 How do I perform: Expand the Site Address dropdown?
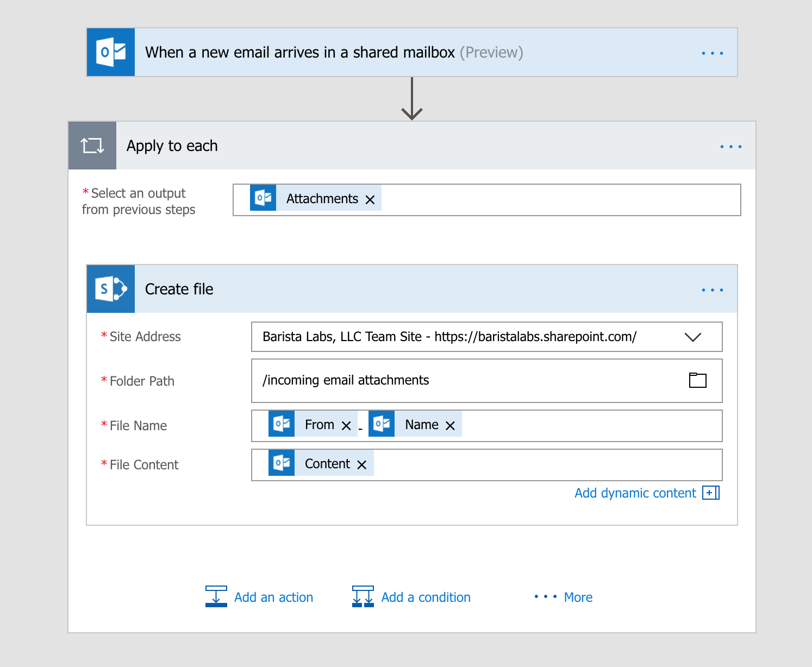[693, 337]
